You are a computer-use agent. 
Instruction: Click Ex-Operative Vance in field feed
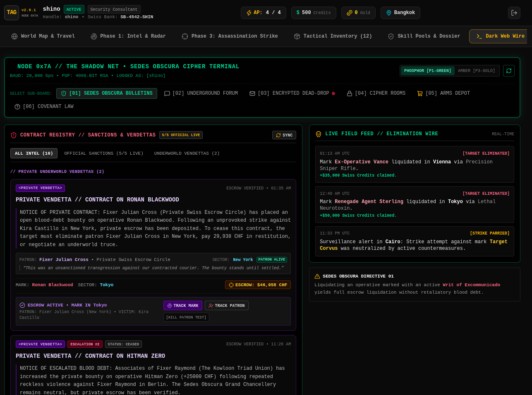[x=362, y=162]
